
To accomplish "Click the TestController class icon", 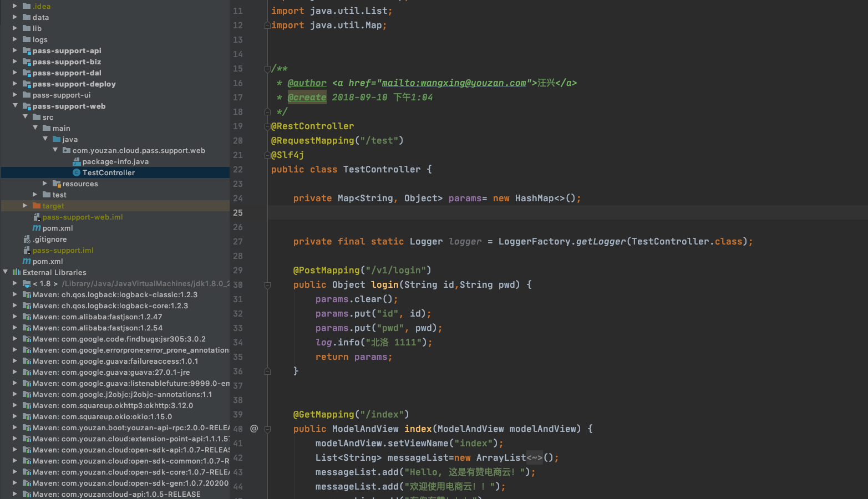I will 77,172.
